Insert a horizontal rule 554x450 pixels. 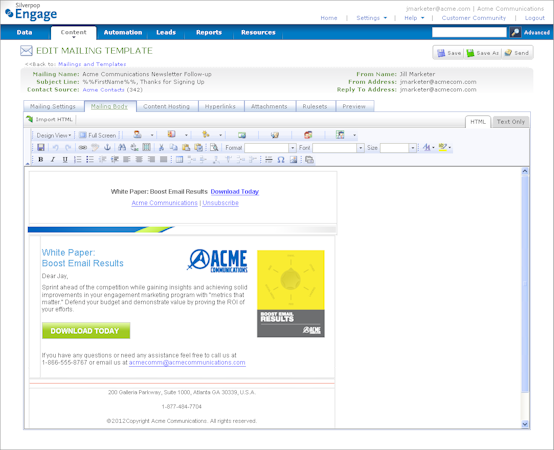coord(269,159)
